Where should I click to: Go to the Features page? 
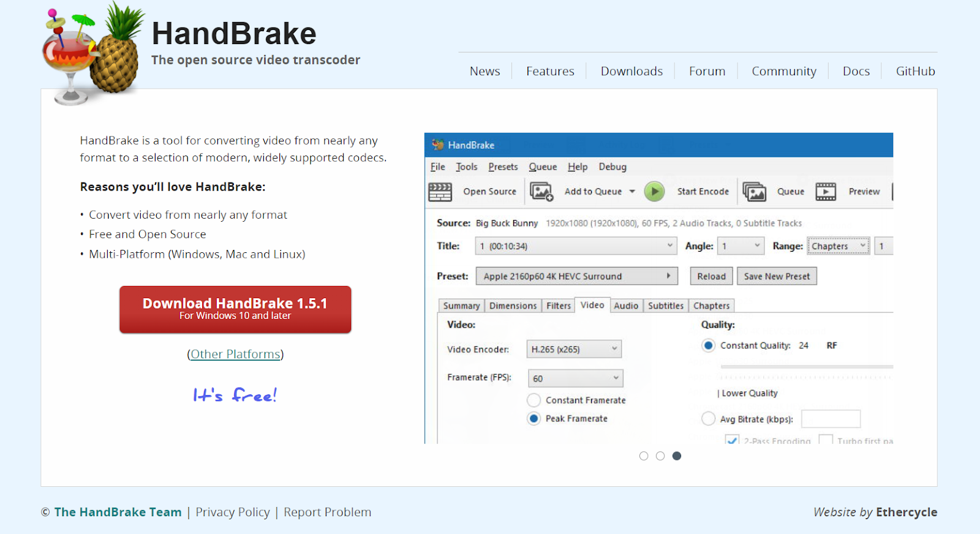pos(550,71)
